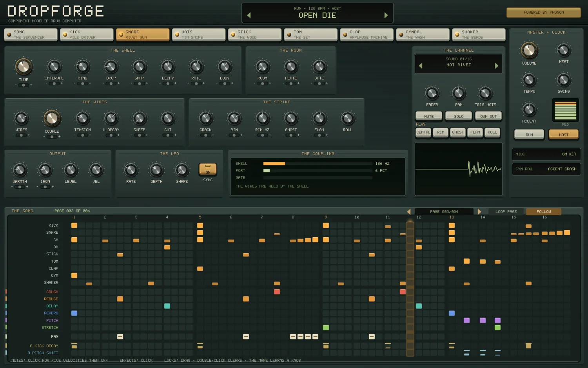Go to previous preset before OPEN DIE
The width and height of the screenshot is (588, 368).
click(x=249, y=15)
